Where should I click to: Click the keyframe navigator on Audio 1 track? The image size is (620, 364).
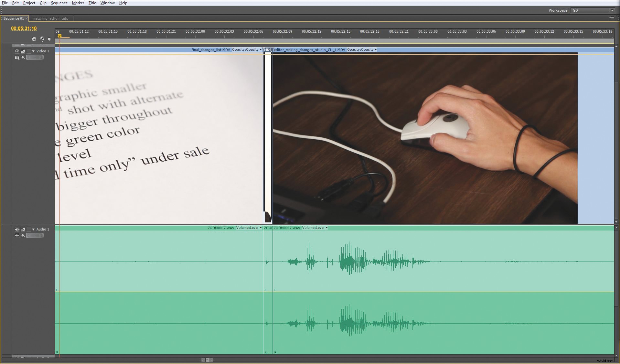pos(35,235)
